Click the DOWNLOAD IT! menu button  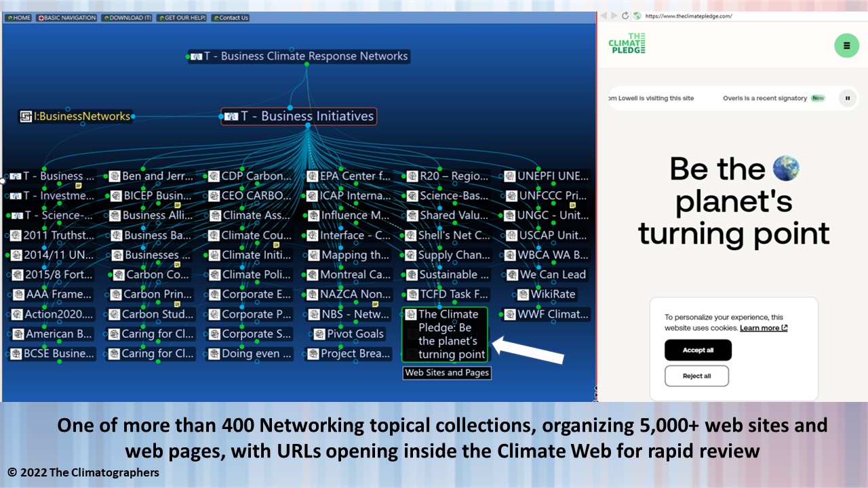click(x=127, y=18)
